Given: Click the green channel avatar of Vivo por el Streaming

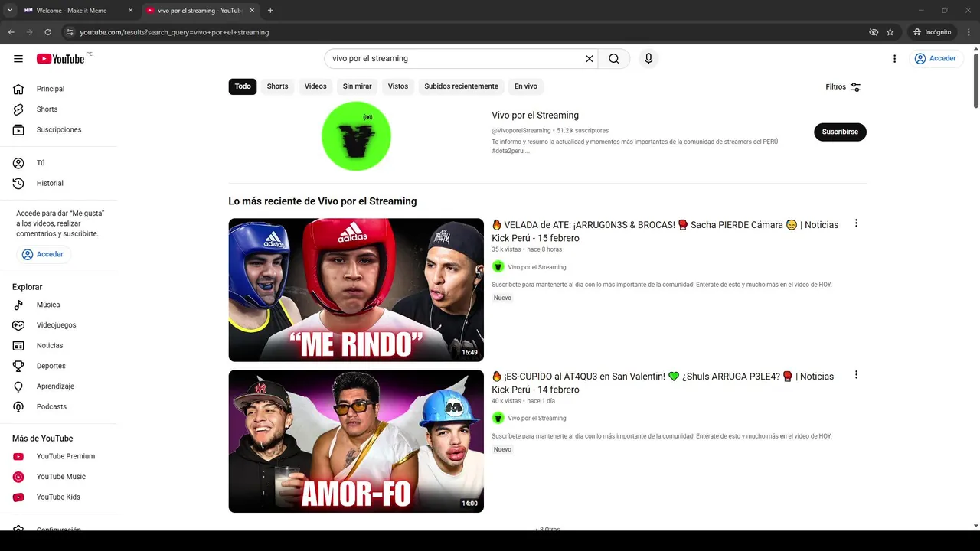Looking at the screenshot, I should tap(356, 136).
